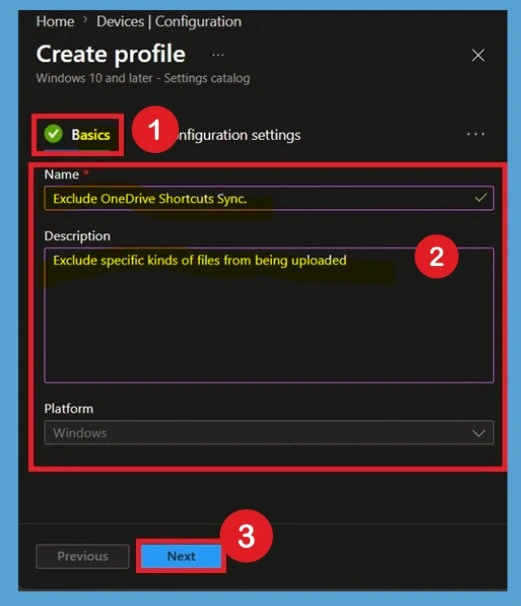Show more wizard steps via ellipsis
Viewport: 521px width, 606px height.
coord(475,134)
